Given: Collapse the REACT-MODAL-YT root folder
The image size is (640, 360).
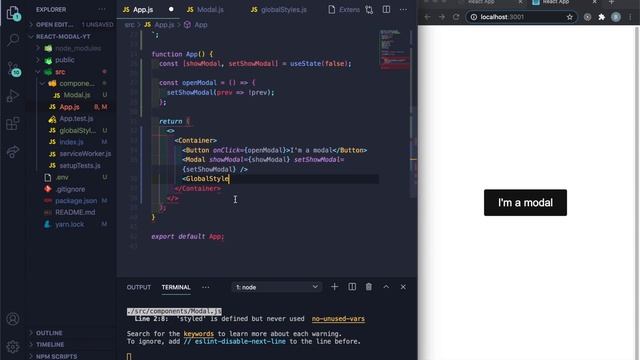Looking at the screenshot, I should coord(72,36).
